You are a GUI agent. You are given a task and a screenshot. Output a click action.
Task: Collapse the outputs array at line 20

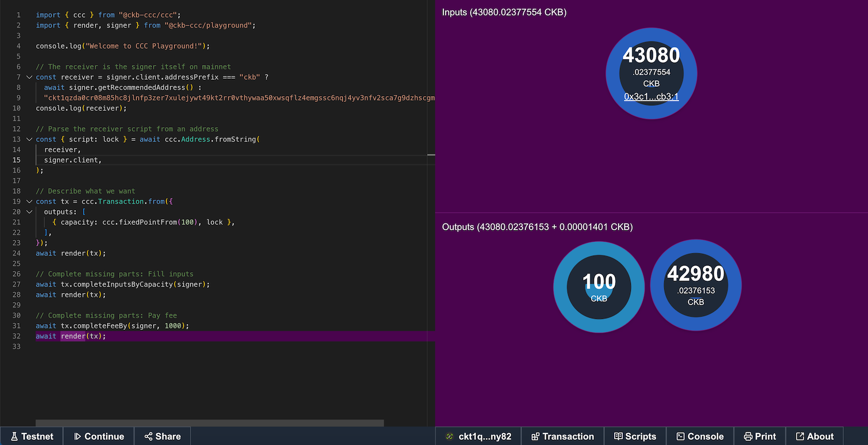[x=29, y=212]
